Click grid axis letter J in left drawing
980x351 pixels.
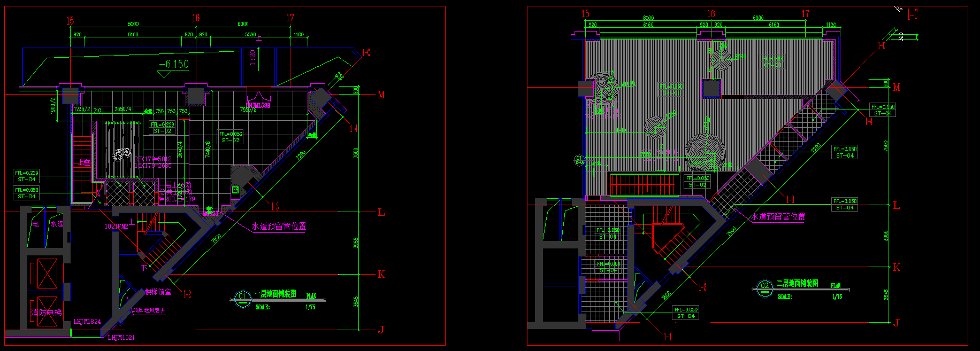(381, 330)
